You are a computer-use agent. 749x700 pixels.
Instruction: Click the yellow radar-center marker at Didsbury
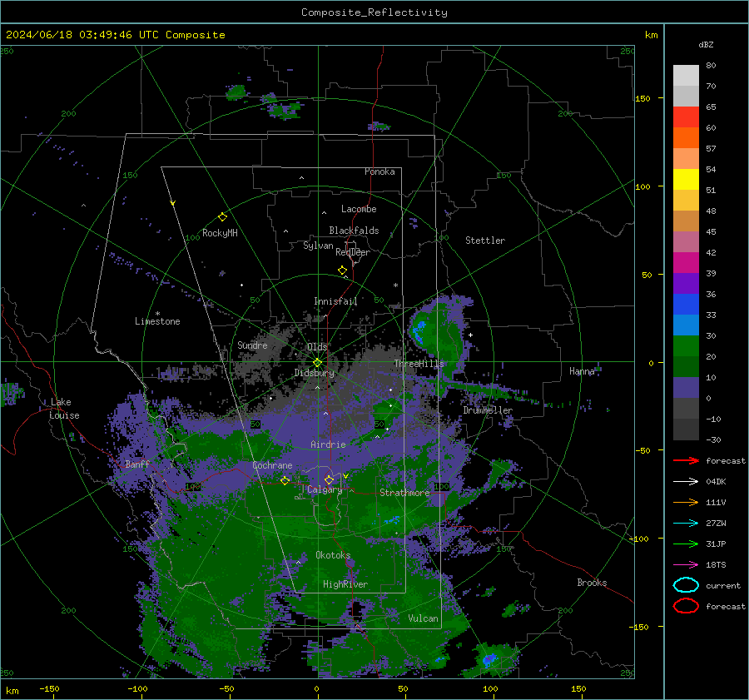tap(317, 363)
